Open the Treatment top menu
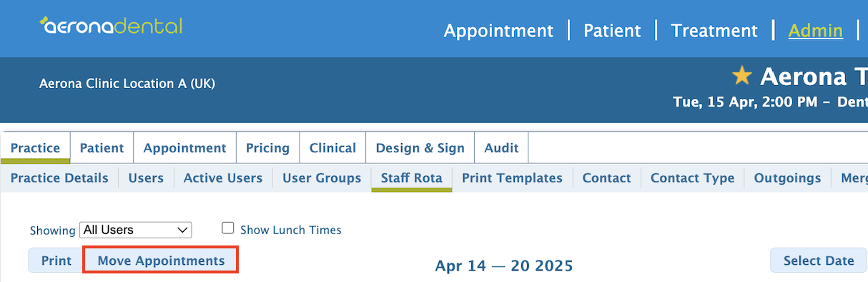 click(714, 31)
